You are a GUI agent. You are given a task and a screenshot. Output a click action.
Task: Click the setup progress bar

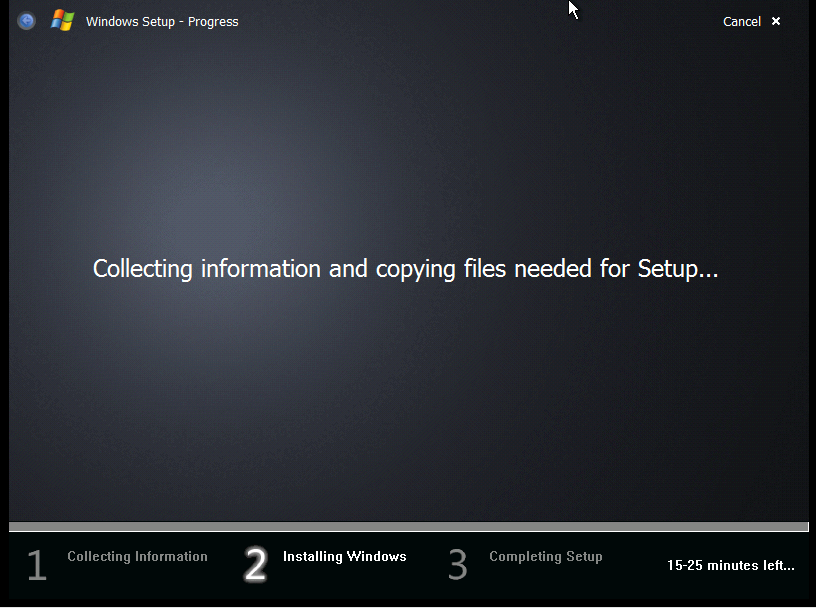click(409, 526)
